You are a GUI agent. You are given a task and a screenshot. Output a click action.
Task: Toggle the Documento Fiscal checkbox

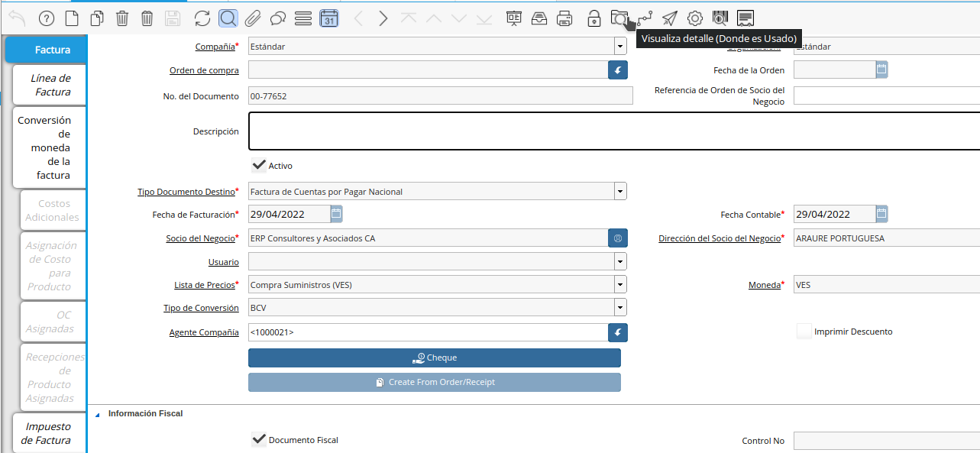pos(259,439)
